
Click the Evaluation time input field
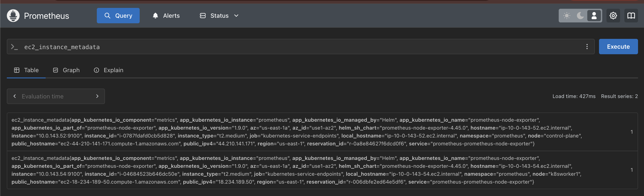pyautogui.click(x=55, y=96)
